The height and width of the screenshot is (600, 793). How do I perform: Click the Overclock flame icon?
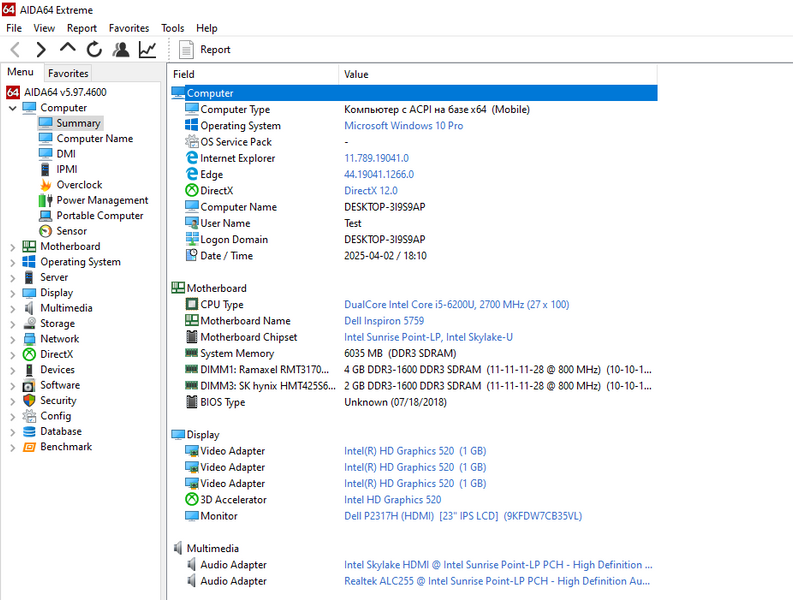46,185
